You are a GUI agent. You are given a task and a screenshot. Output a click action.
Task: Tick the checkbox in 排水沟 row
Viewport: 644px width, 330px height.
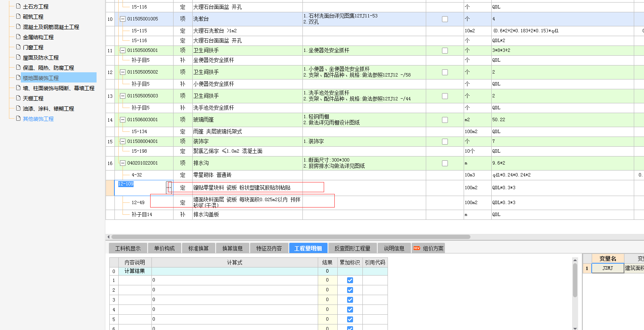click(x=445, y=163)
